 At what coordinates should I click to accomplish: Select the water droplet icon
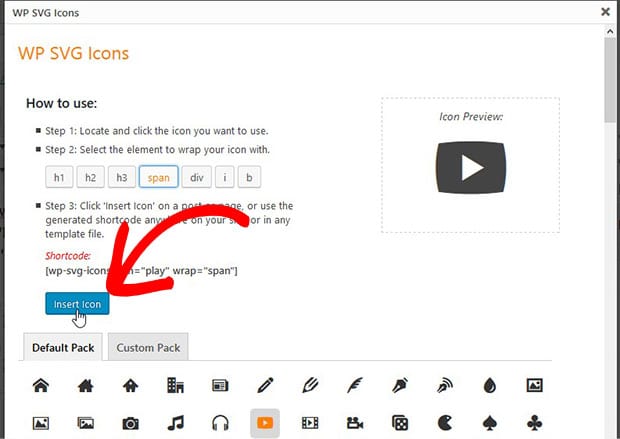tap(490, 385)
